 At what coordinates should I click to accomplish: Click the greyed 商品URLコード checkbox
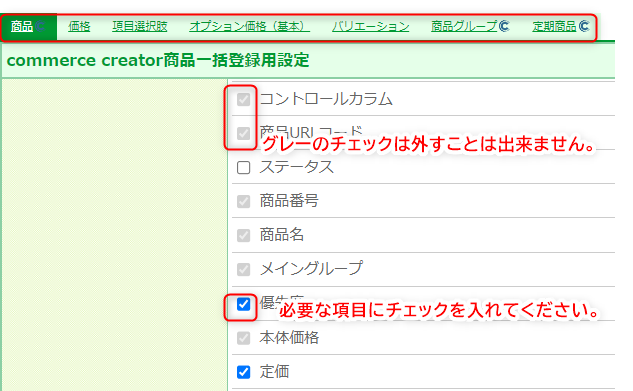[243, 133]
